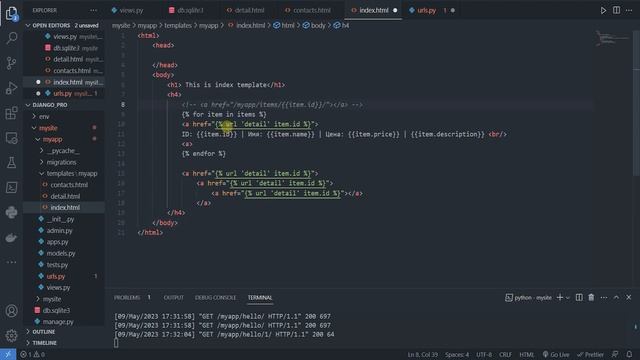The height and width of the screenshot is (360, 640).
Task: Focus the terminal input area
Action: tap(367, 343)
